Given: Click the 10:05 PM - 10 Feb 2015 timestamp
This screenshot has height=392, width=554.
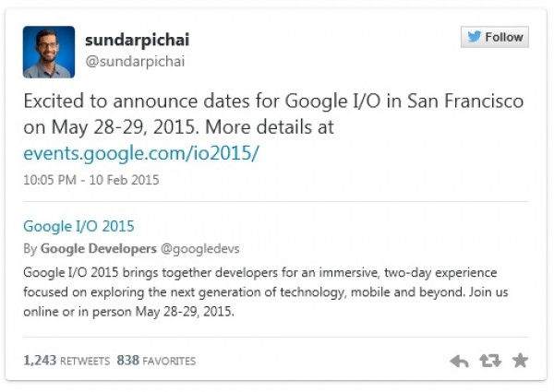Looking at the screenshot, I should click(91, 180).
